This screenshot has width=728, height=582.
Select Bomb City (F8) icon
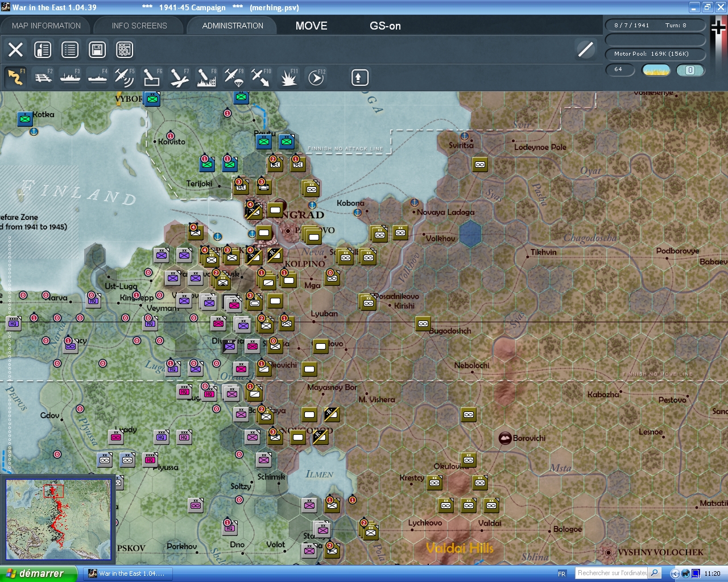coord(206,77)
